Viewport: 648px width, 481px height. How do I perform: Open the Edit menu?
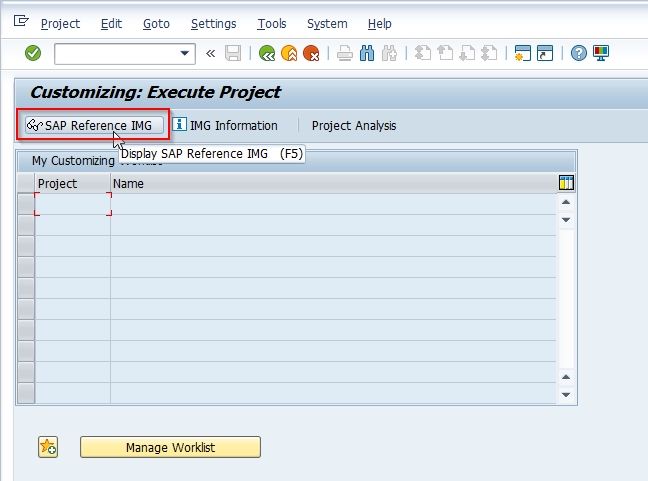(x=111, y=24)
